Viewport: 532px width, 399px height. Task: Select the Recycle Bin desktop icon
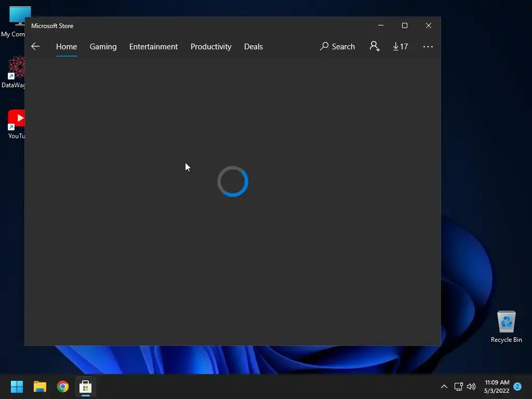pyautogui.click(x=506, y=327)
